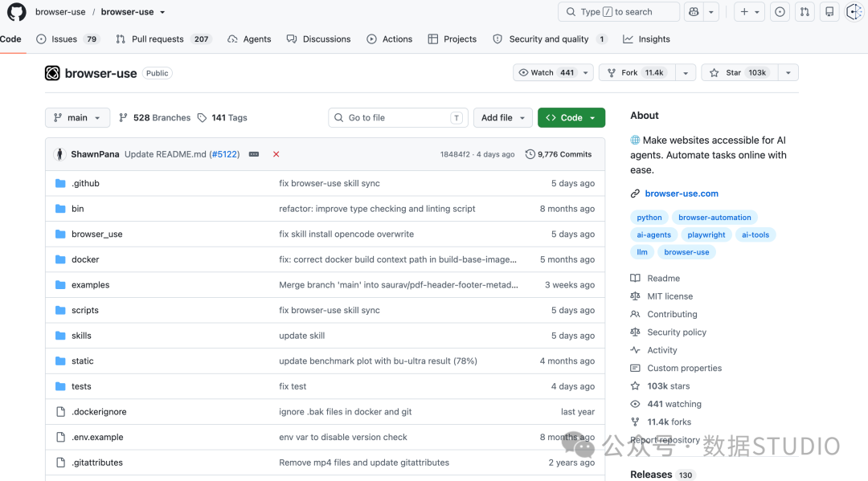This screenshot has width=868, height=481.
Task: Open the GitHub home logo
Action: 17,11
